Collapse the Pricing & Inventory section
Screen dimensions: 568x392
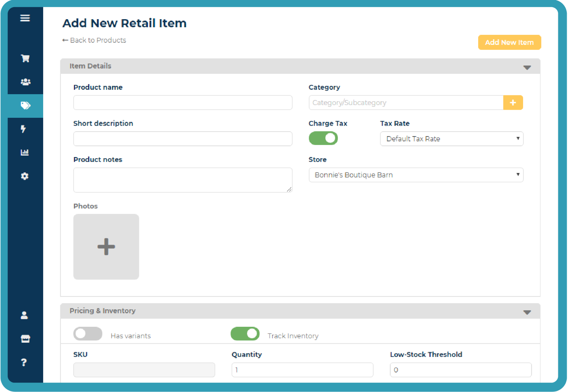(x=527, y=312)
